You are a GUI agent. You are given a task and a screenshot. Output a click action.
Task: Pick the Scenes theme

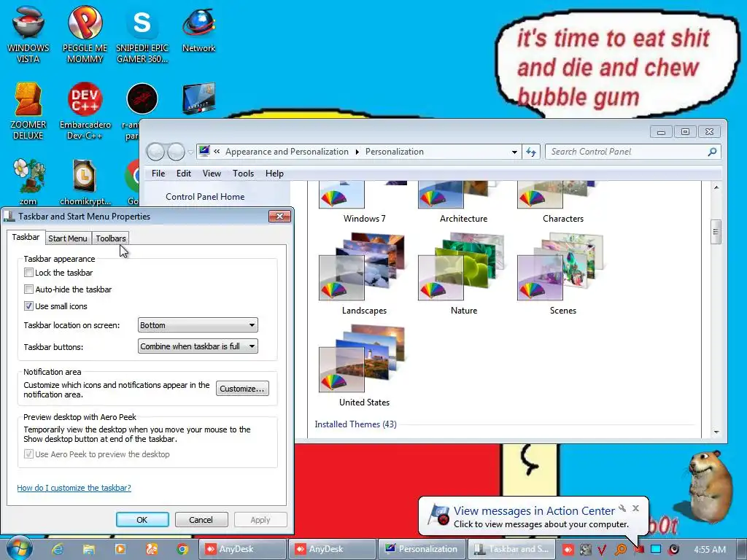[562, 274]
